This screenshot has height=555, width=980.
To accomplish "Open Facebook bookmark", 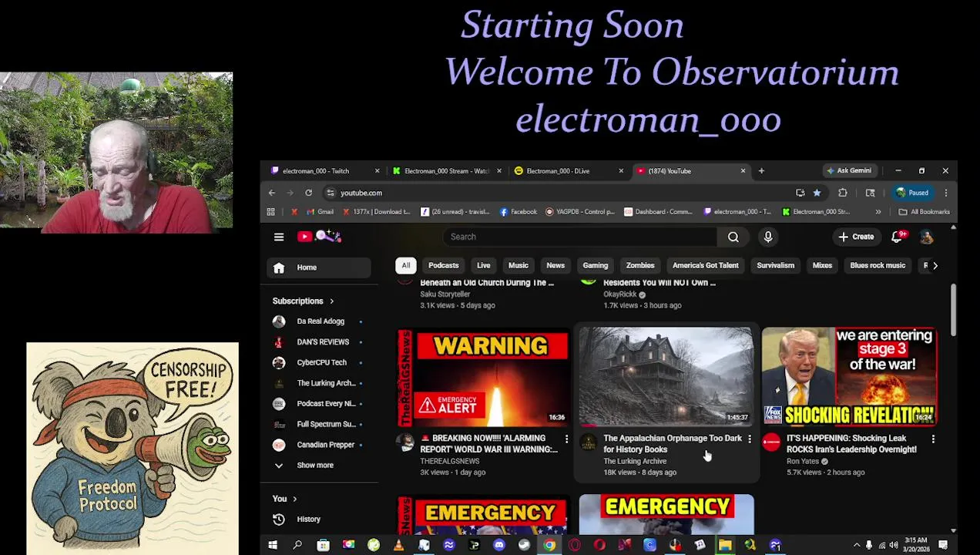I will click(x=519, y=212).
